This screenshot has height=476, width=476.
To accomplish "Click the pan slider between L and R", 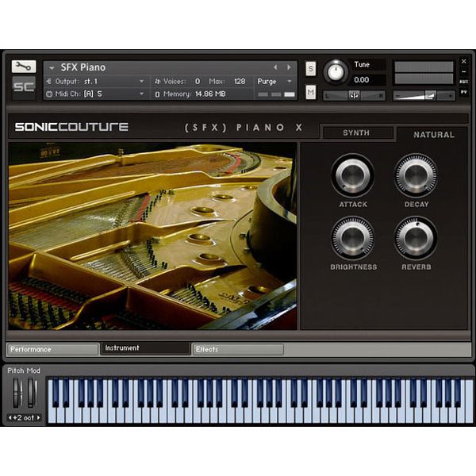I will (x=354, y=96).
